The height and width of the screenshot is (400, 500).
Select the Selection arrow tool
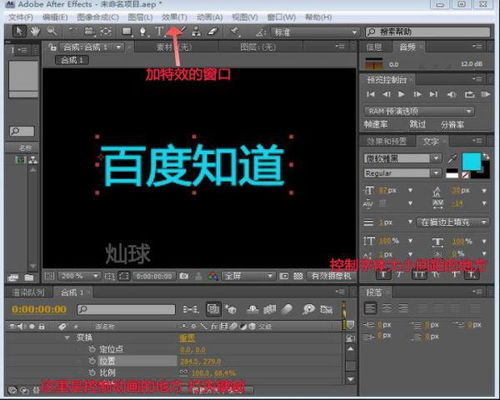(x=19, y=31)
